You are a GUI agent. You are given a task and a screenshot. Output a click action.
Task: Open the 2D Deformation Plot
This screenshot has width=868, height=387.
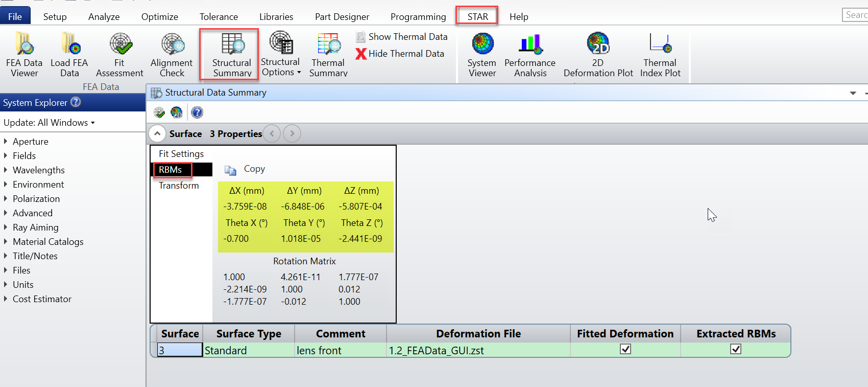[598, 54]
